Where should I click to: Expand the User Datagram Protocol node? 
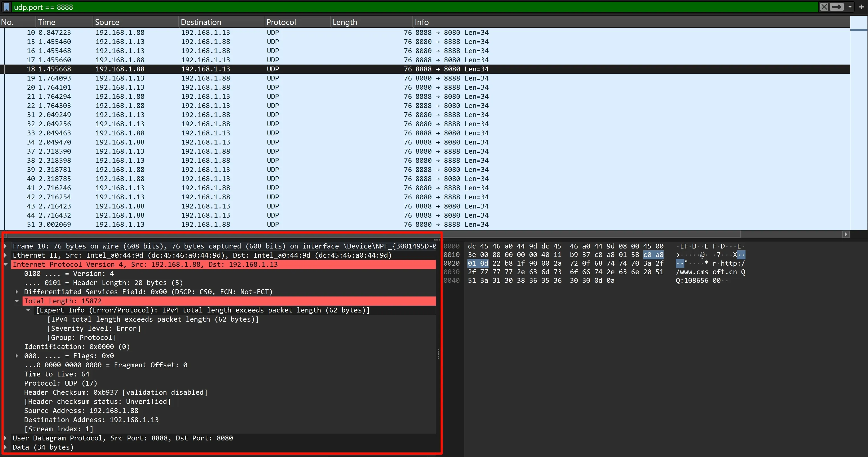(6, 438)
